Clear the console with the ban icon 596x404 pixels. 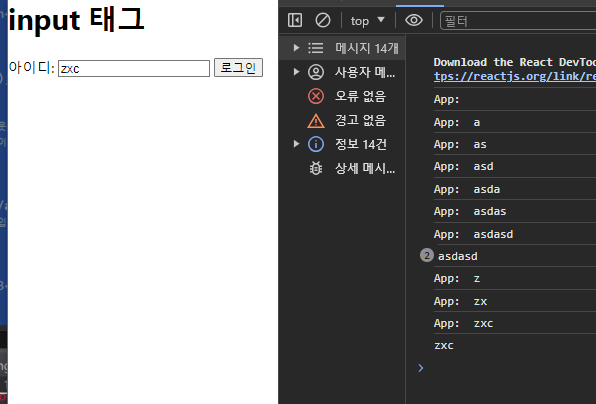pyautogui.click(x=323, y=20)
